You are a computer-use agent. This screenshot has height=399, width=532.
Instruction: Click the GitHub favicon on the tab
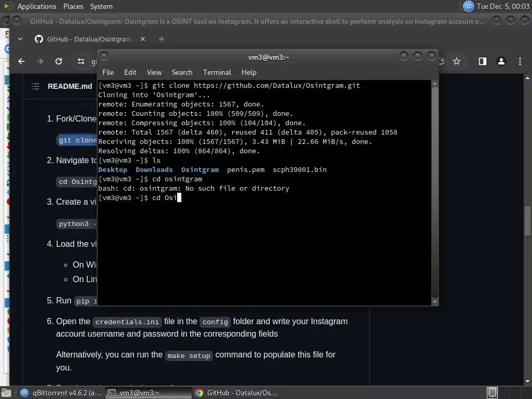click(39, 39)
